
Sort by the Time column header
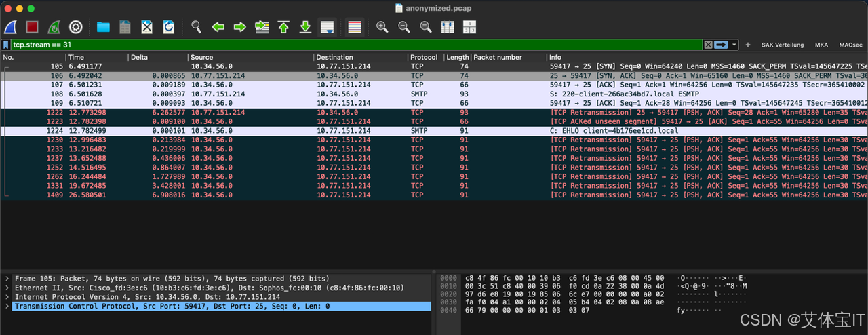click(97, 58)
